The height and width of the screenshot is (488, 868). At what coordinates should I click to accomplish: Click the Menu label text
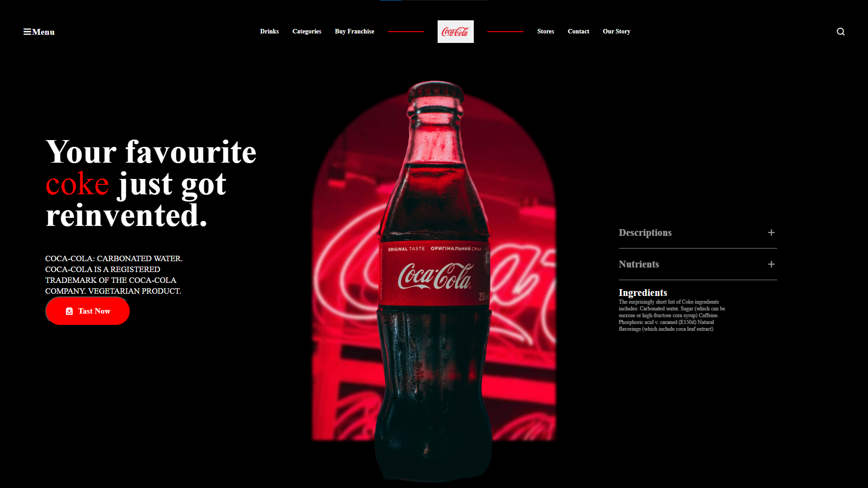click(43, 32)
